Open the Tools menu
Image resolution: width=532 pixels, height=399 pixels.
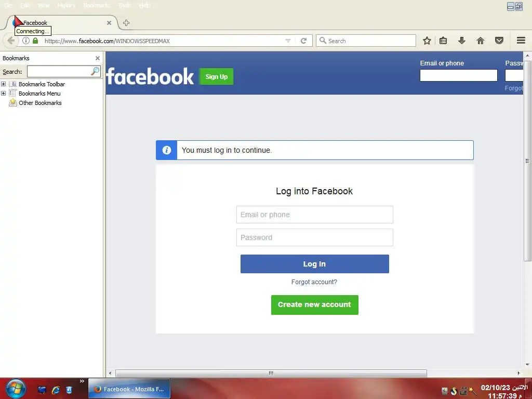(x=125, y=5)
